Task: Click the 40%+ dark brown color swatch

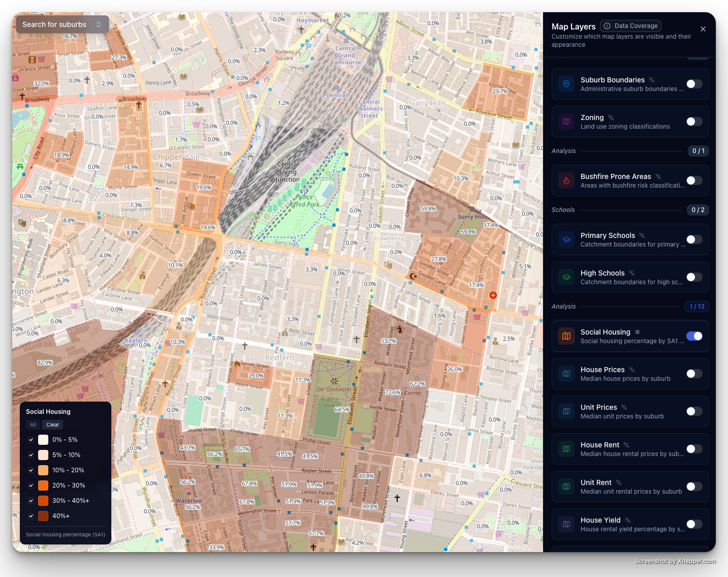Action: pyautogui.click(x=43, y=516)
